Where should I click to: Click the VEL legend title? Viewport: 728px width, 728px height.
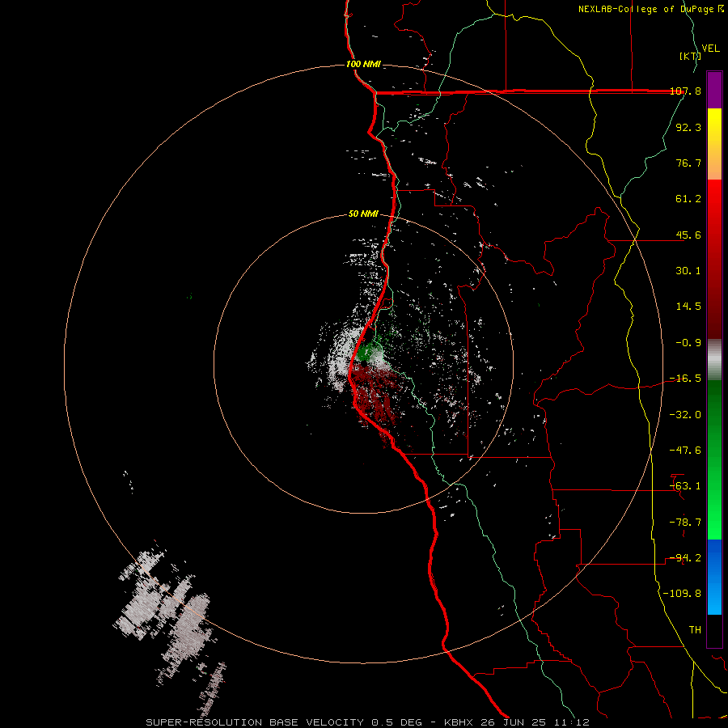tap(711, 49)
